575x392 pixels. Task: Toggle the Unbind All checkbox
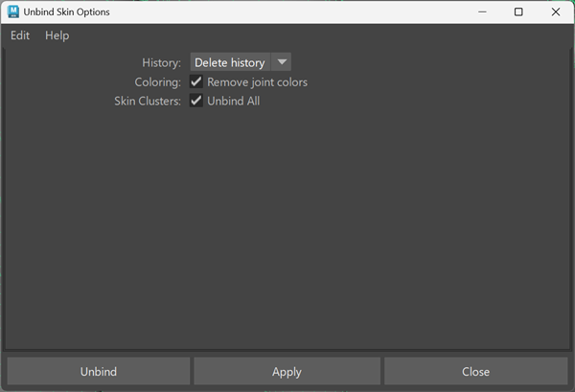coord(196,100)
